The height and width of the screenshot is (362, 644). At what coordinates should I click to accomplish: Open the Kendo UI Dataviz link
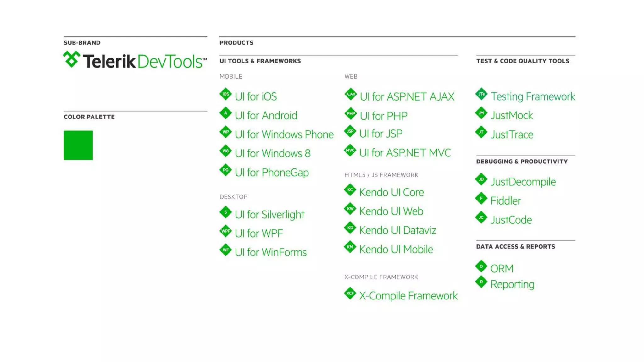(397, 230)
